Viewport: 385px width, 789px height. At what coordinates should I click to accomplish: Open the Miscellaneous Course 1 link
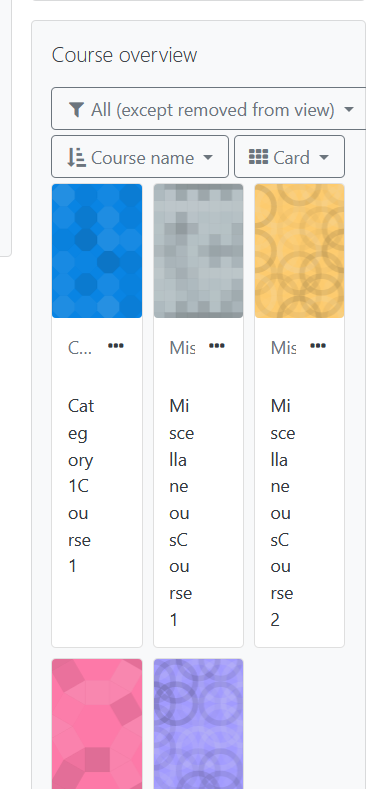(x=182, y=513)
